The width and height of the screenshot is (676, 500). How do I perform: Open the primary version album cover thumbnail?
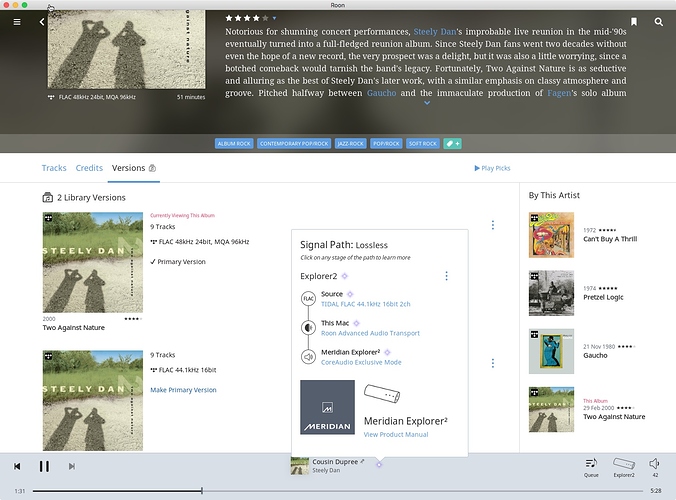(93, 262)
